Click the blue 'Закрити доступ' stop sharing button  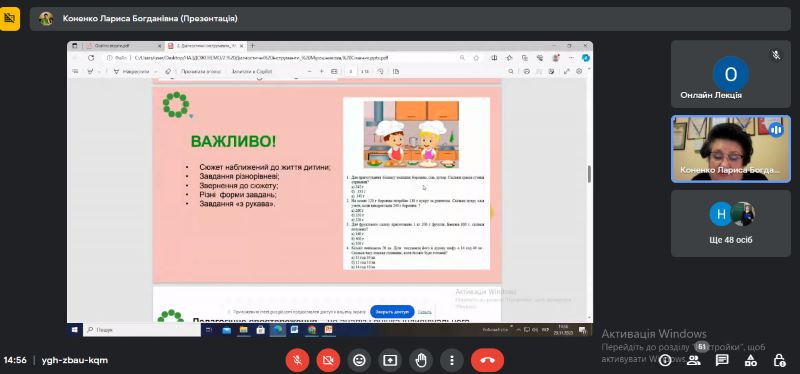coord(392,311)
